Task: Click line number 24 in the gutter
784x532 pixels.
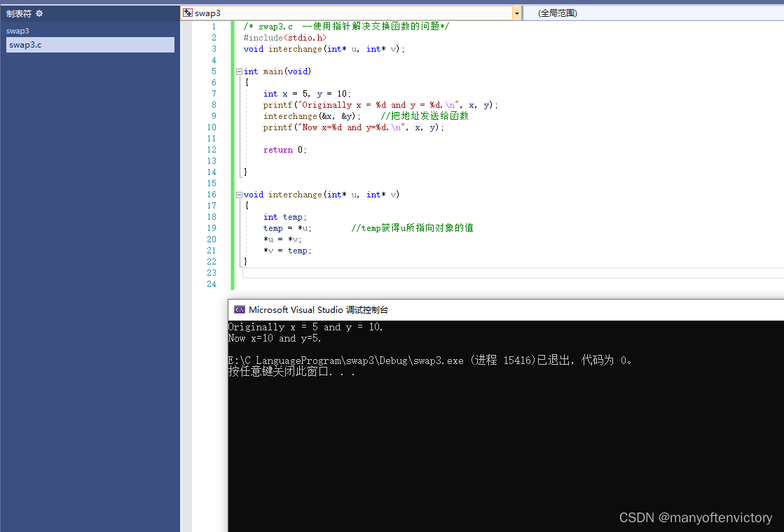Action: click(x=212, y=284)
